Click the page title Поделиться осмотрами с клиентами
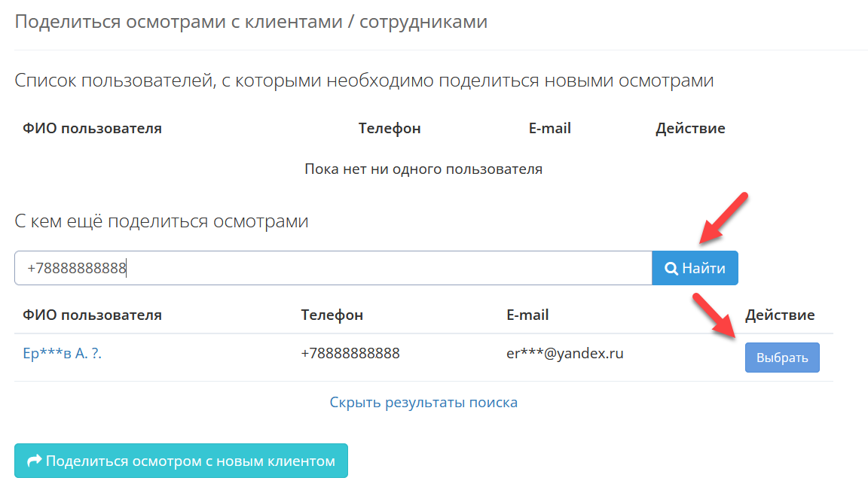The height and width of the screenshot is (487, 868). tap(251, 22)
